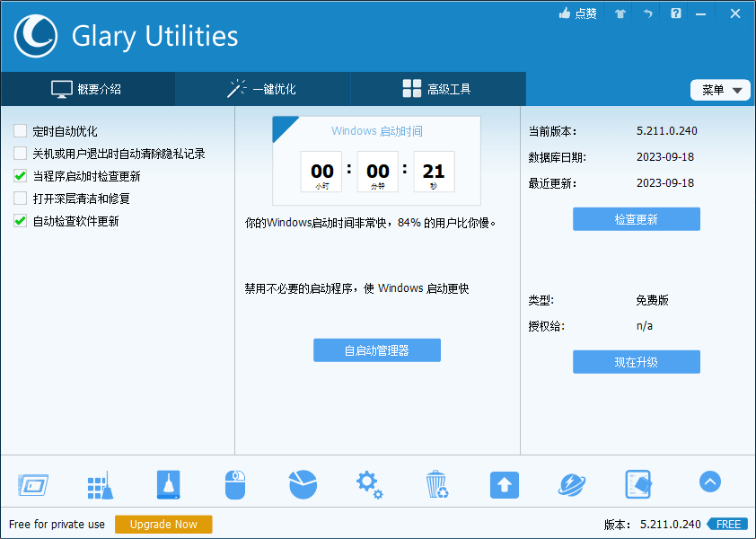Select the mouse/driver tool icon in bottom toolbar
The width and height of the screenshot is (756, 539).
(235, 483)
